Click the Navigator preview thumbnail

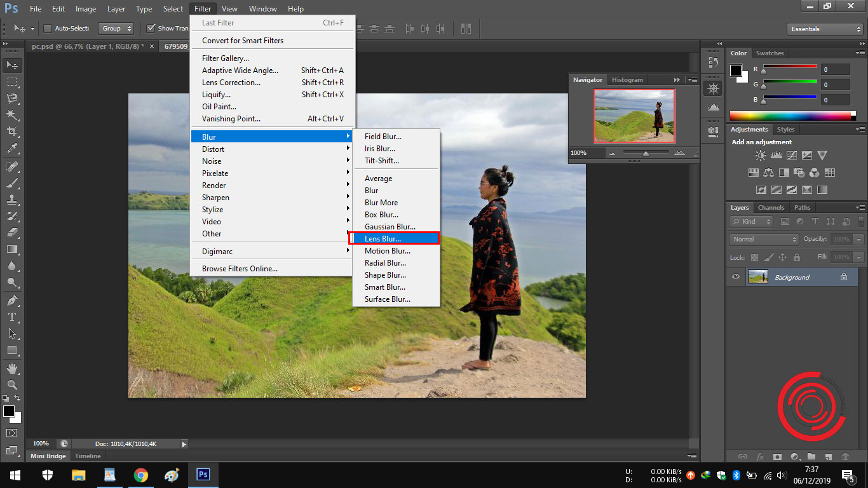pyautogui.click(x=634, y=116)
